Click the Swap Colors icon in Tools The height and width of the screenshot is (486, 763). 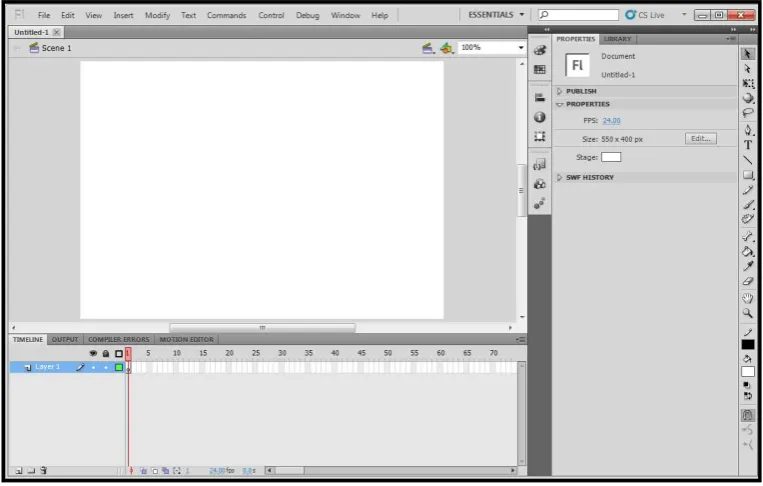click(748, 396)
